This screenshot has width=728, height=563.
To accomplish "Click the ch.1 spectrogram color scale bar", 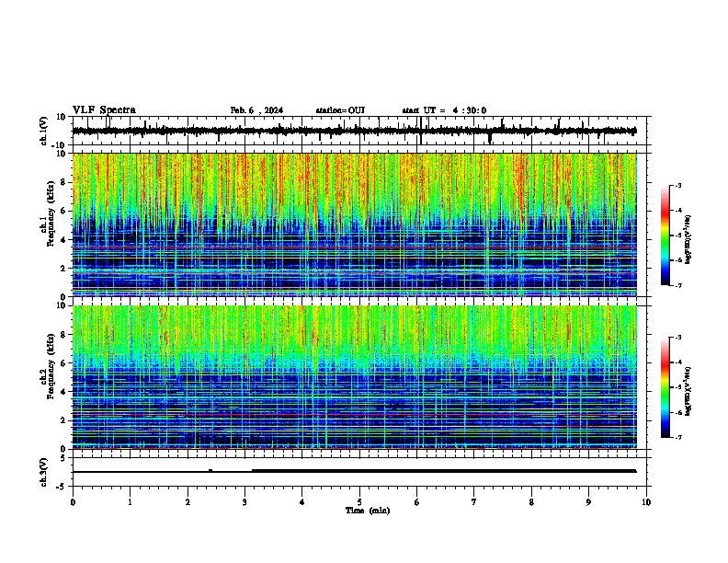I will tap(665, 236).
